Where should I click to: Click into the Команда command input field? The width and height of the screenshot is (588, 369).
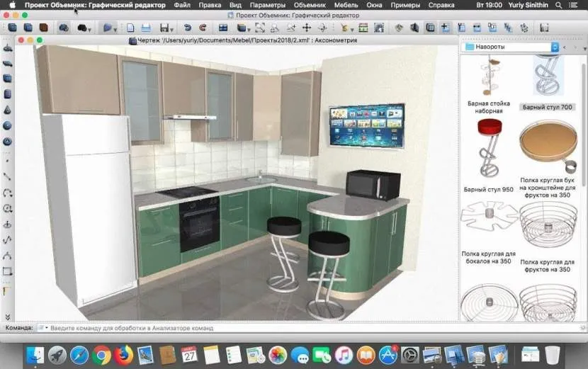pyautogui.click(x=213, y=328)
